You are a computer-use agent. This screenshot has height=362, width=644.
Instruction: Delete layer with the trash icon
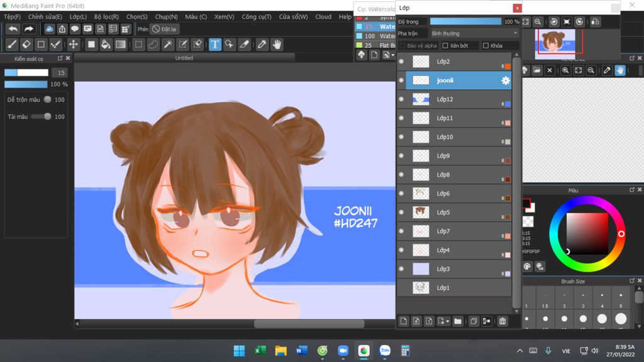(502, 321)
